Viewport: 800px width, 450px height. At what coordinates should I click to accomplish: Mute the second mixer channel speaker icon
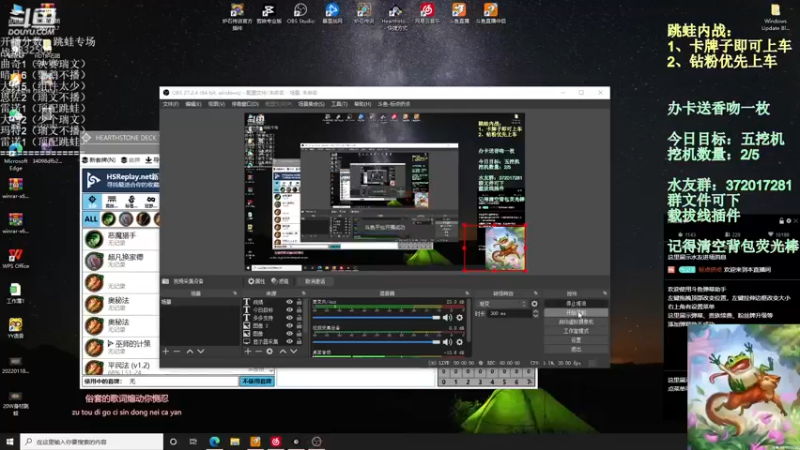[x=447, y=342]
